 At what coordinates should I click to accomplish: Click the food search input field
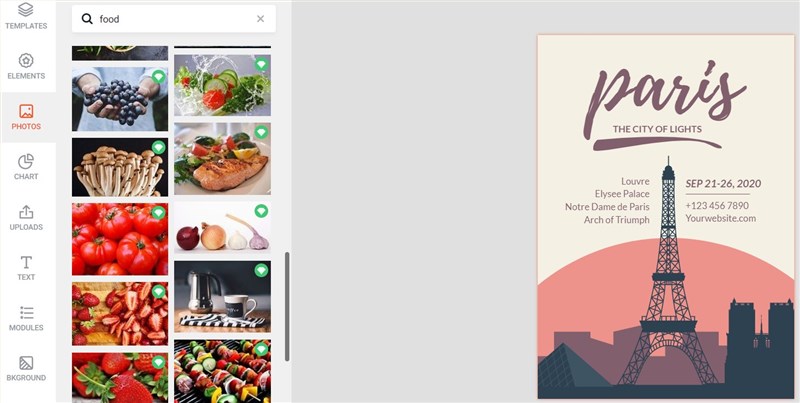(173, 19)
